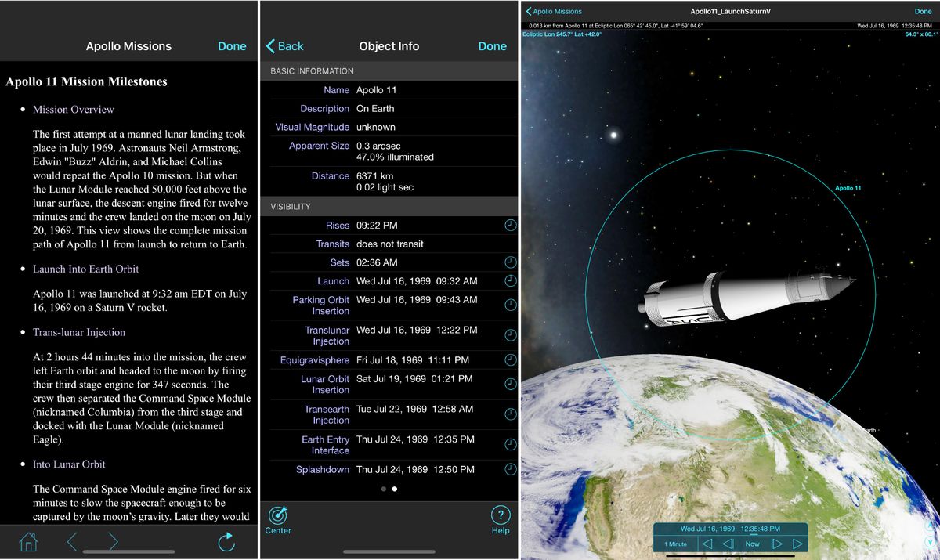Viewport: 940px width, 560px height.
Task: Select the Distance value '6371 km'
Action: (374, 176)
